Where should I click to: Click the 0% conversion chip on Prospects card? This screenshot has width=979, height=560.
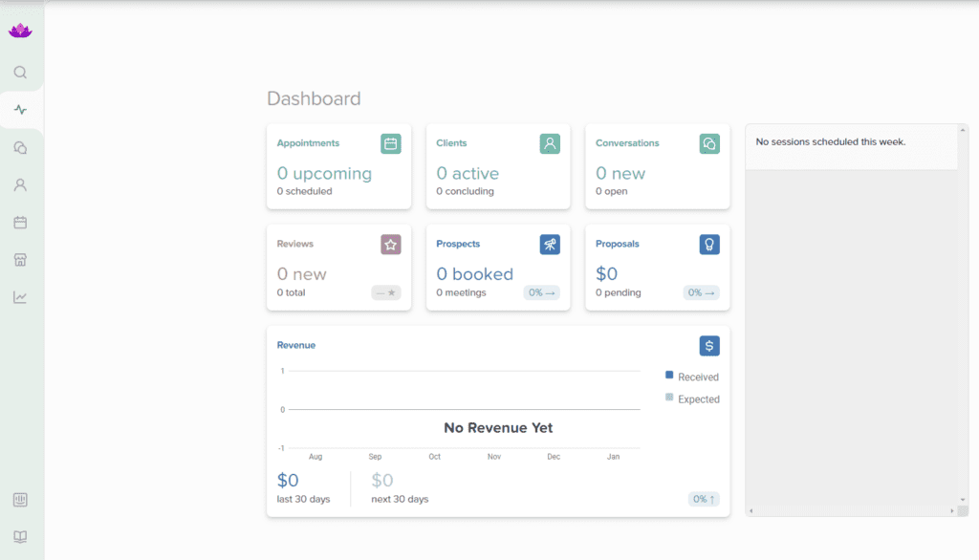542,292
